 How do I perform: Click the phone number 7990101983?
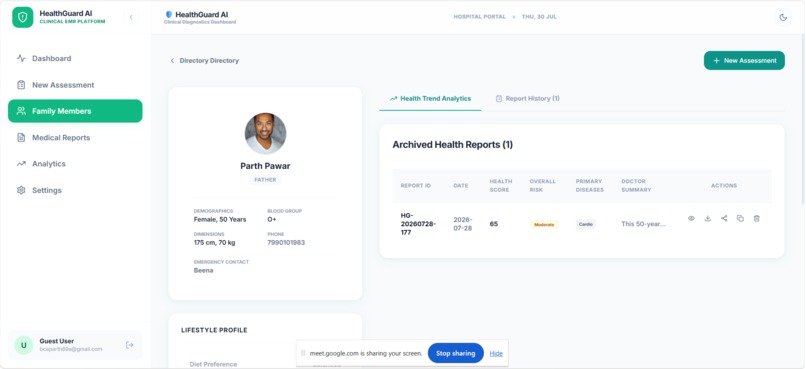click(286, 243)
